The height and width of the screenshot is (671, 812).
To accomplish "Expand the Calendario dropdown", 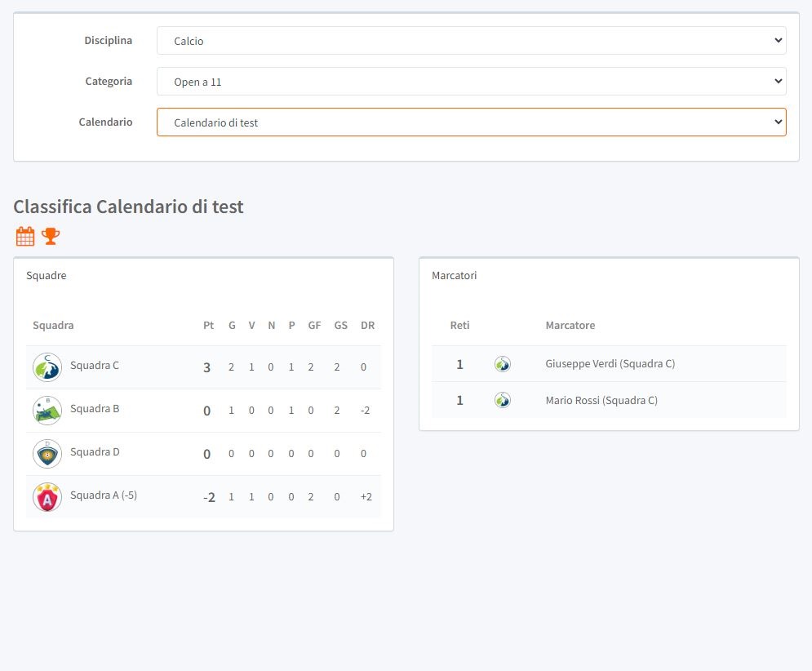I will click(x=471, y=122).
